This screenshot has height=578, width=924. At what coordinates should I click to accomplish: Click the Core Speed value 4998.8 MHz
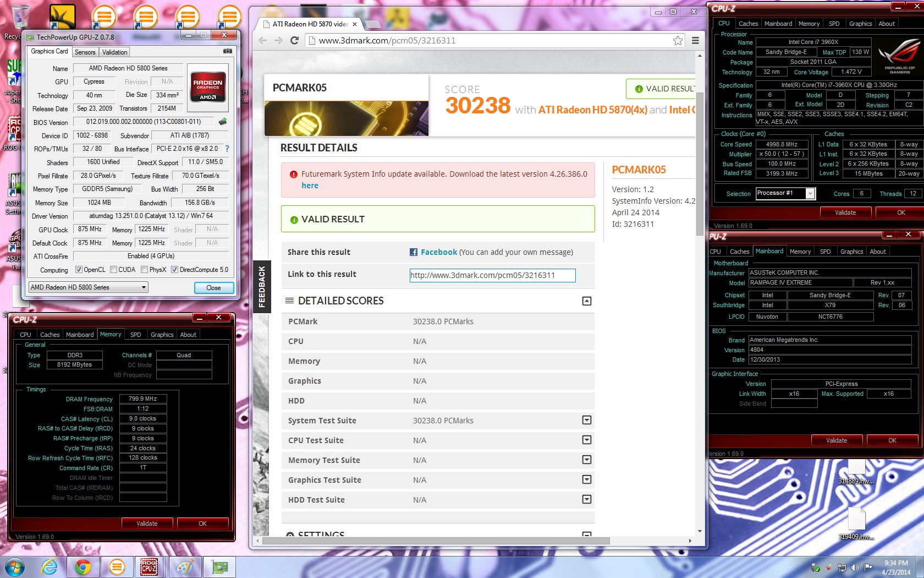(x=782, y=144)
